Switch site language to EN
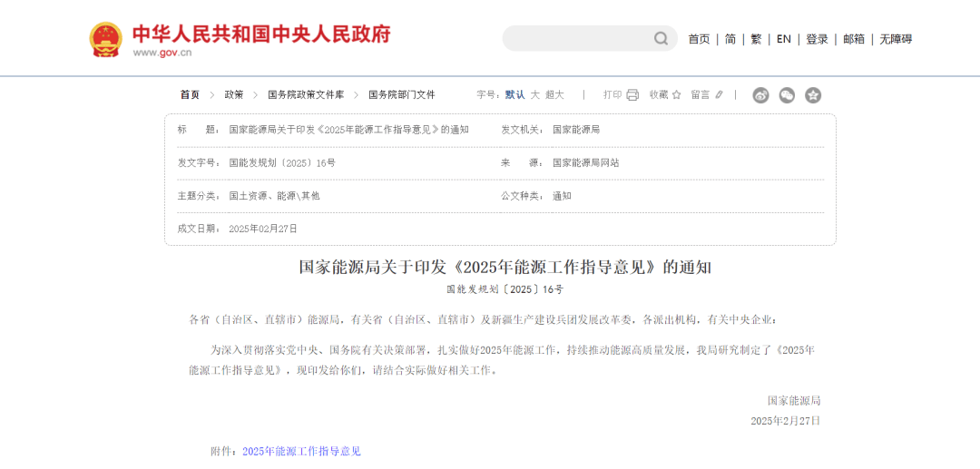The image size is (980, 469). click(x=784, y=39)
